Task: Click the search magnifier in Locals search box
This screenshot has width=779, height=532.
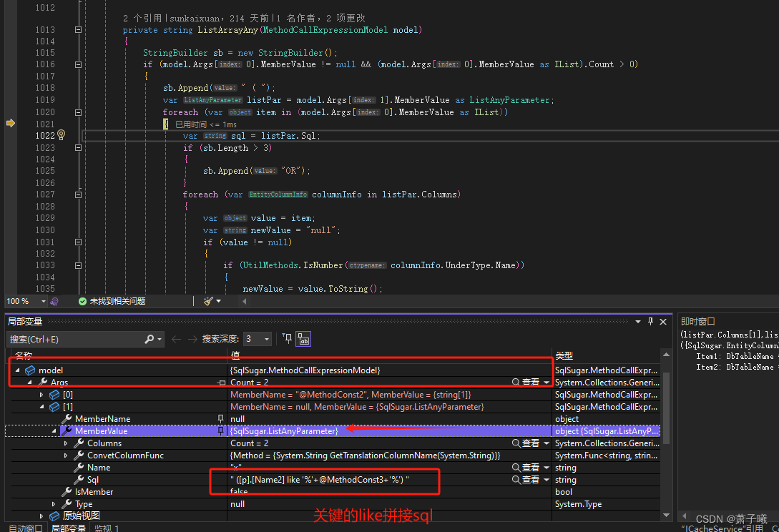Action: 149,339
